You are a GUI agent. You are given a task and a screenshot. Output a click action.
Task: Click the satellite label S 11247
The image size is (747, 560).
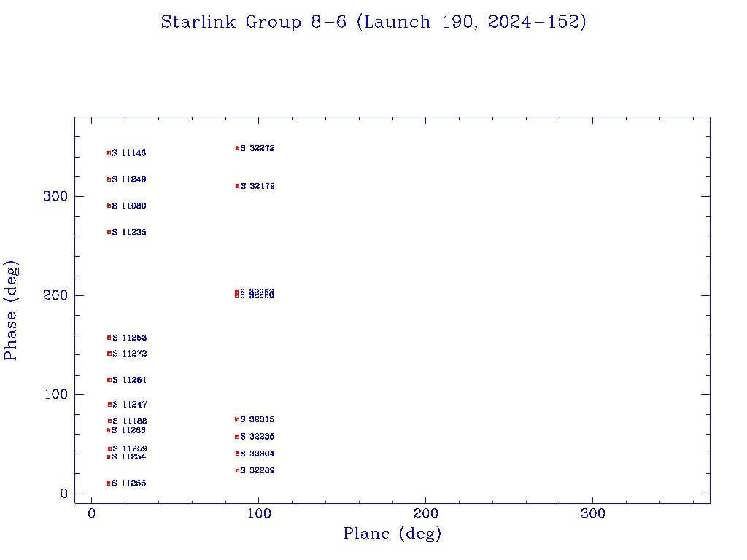point(130,404)
